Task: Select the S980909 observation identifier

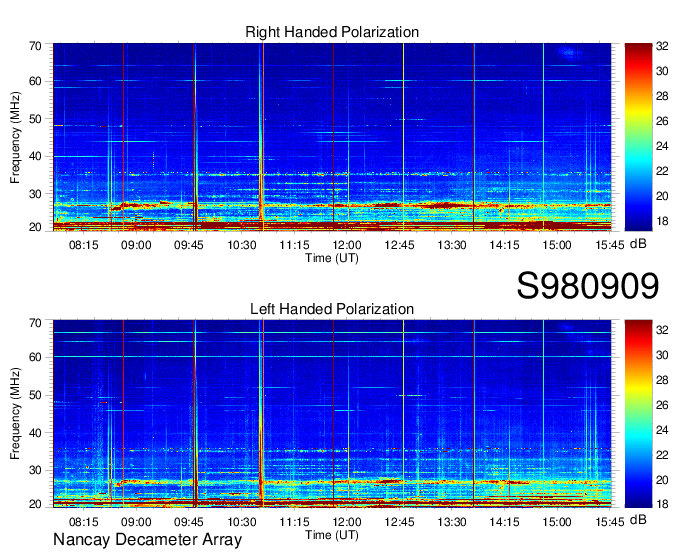Action: [588, 286]
